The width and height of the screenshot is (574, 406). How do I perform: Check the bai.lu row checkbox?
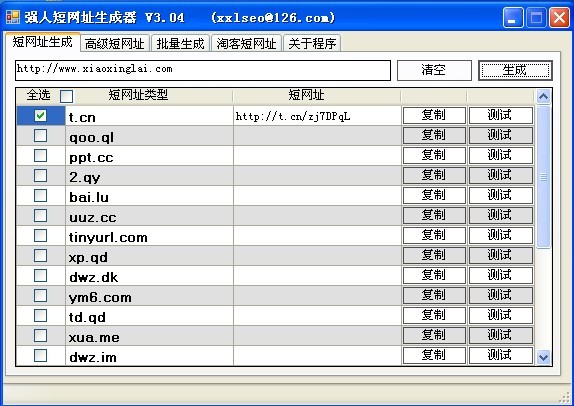tap(40, 195)
